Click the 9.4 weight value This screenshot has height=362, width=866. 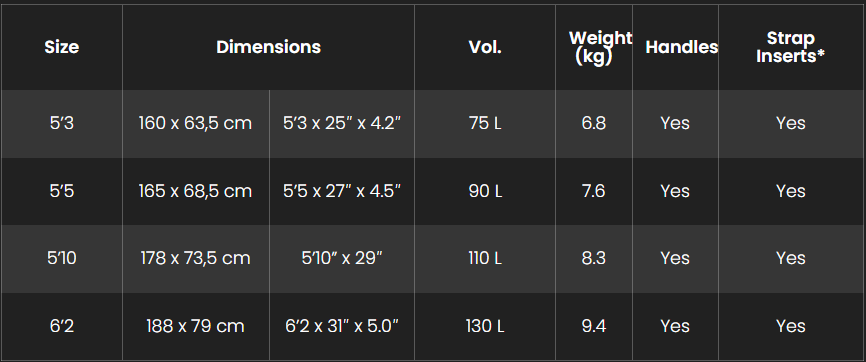pyautogui.click(x=594, y=327)
